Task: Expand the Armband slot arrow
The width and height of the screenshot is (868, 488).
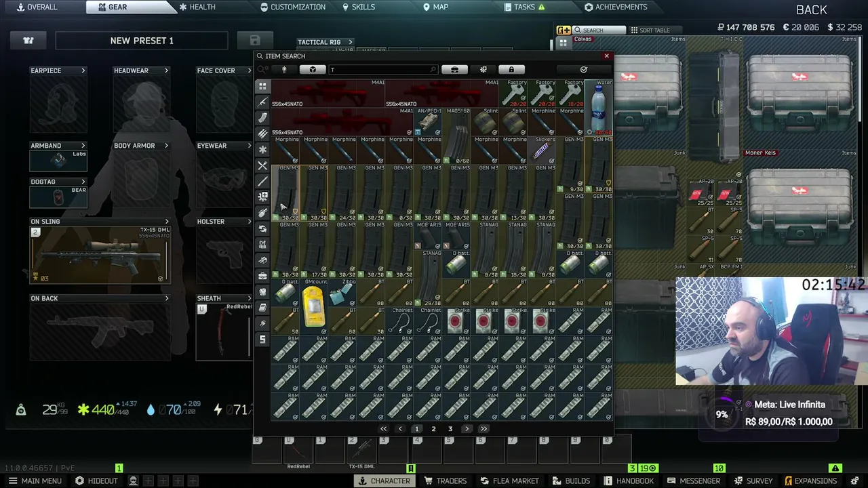Action: 83,146
